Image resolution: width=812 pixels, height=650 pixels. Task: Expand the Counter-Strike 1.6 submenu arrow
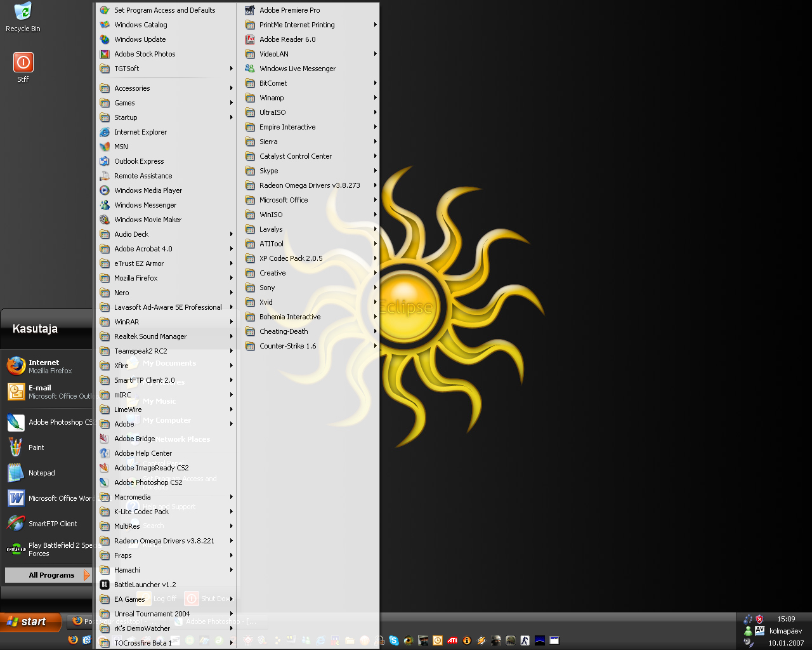point(376,346)
